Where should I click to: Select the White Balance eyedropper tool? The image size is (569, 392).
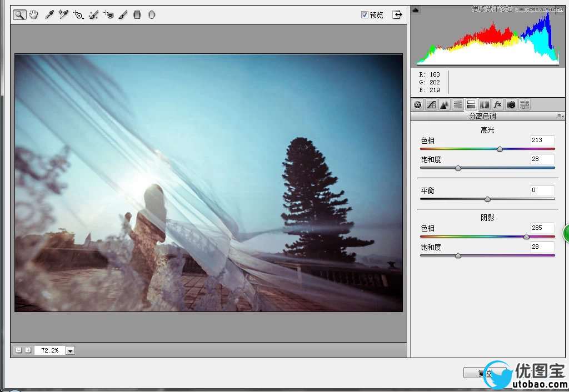click(49, 15)
